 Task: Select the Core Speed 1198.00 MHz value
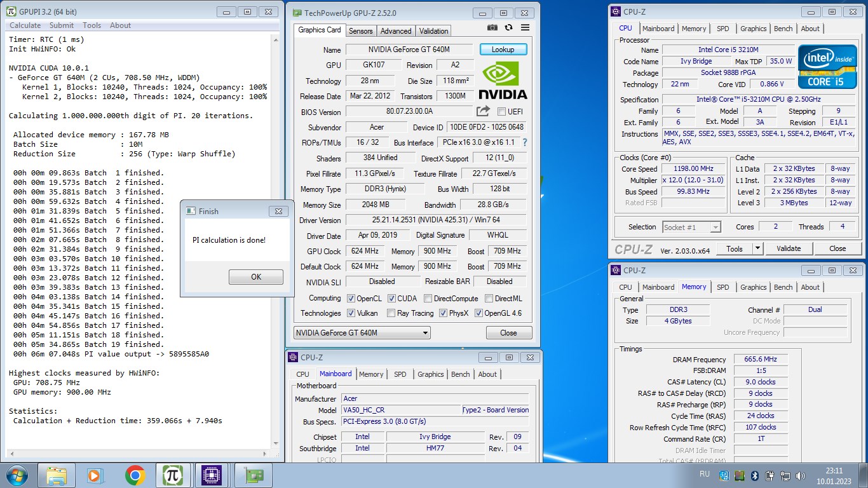point(694,169)
